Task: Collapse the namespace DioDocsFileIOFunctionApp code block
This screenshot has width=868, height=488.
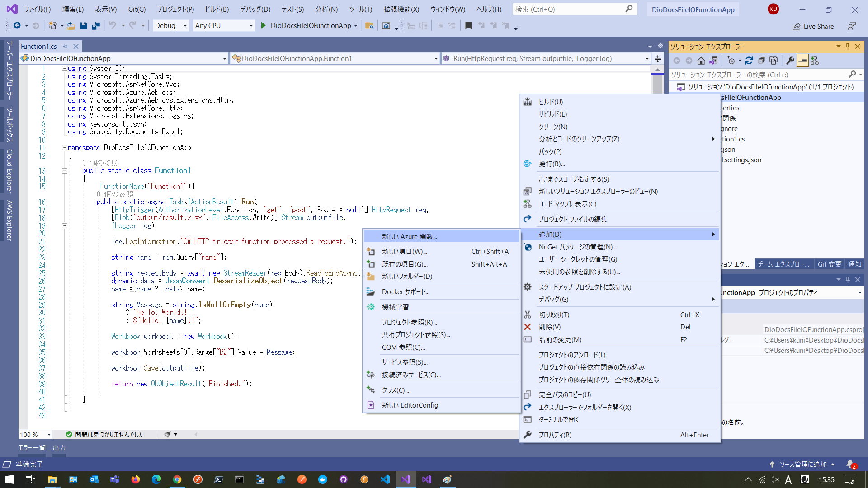Action: click(65, 148)
